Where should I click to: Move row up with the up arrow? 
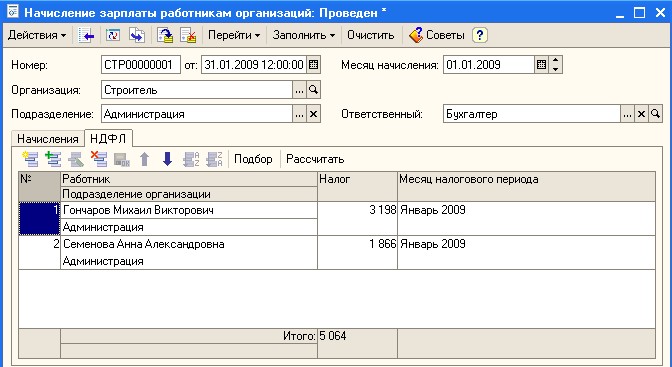click(x=144, y=159)
